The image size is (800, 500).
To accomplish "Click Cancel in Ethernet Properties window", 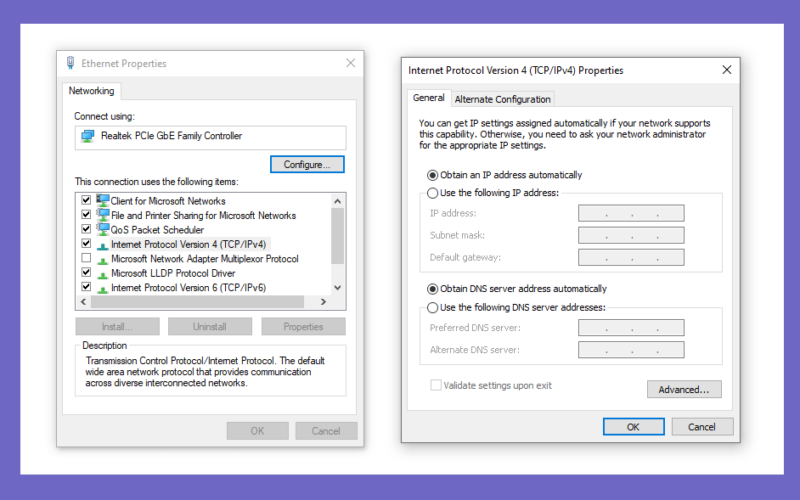I will tap(326, 431).
